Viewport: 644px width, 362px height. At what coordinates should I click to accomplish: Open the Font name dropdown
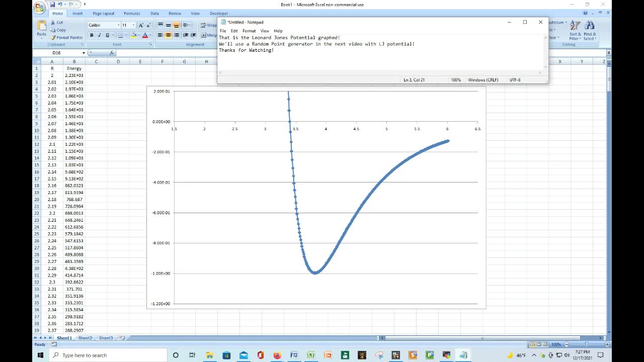coord(119,25)
